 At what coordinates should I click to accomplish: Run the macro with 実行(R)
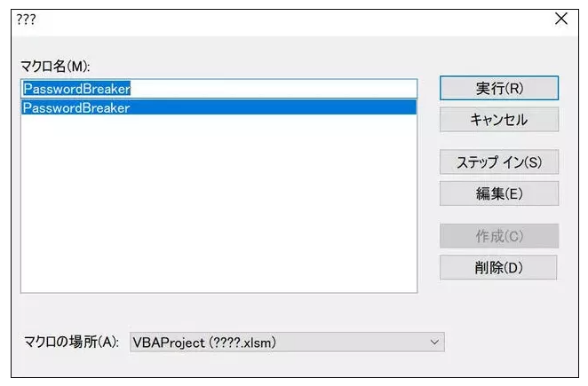499,88
